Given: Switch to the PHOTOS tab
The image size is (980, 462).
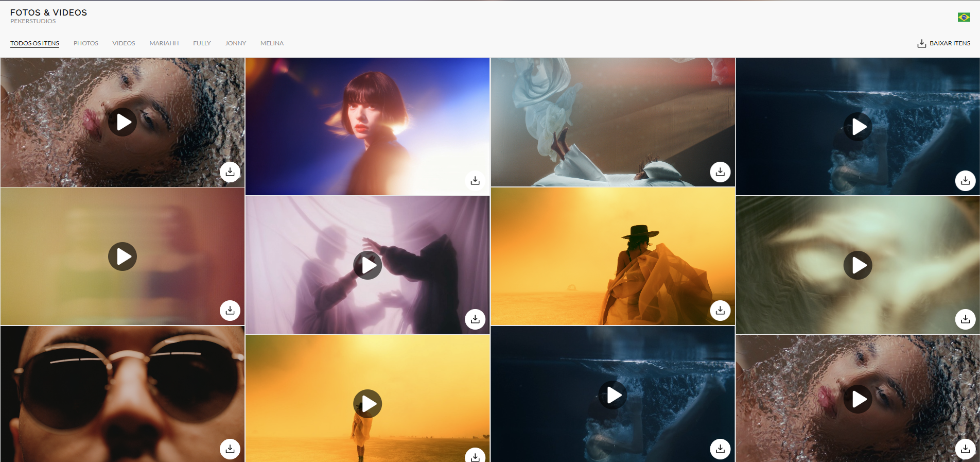Looking at the screenshot, I should [x=85, y=43].
